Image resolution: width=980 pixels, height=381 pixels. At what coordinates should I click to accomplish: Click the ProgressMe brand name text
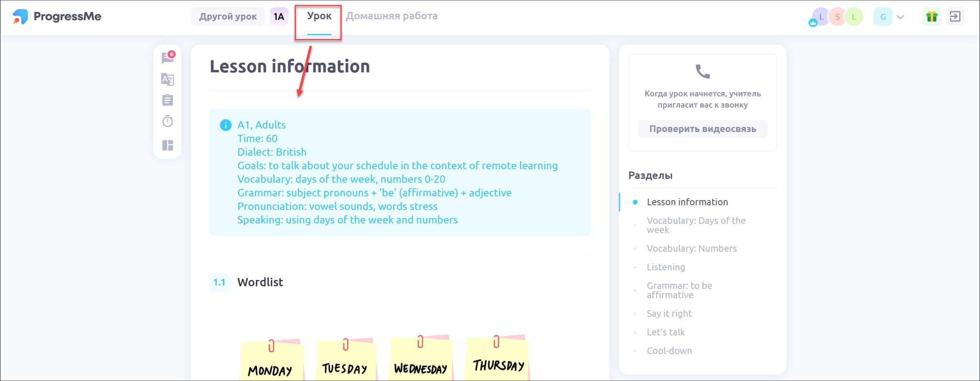click(x=67, y=17)
